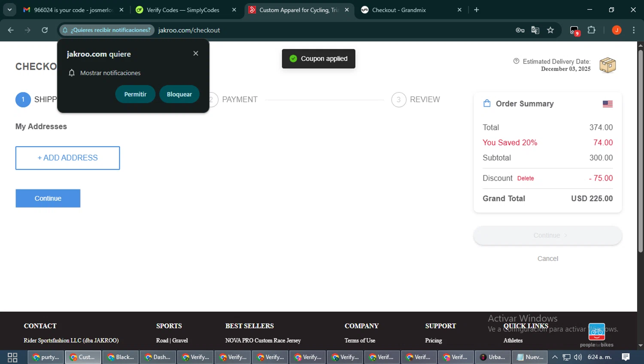The width and height of the screenshot is (644, 364).
Task: Click the blue Continue button
Action: [x=48, y=198]
